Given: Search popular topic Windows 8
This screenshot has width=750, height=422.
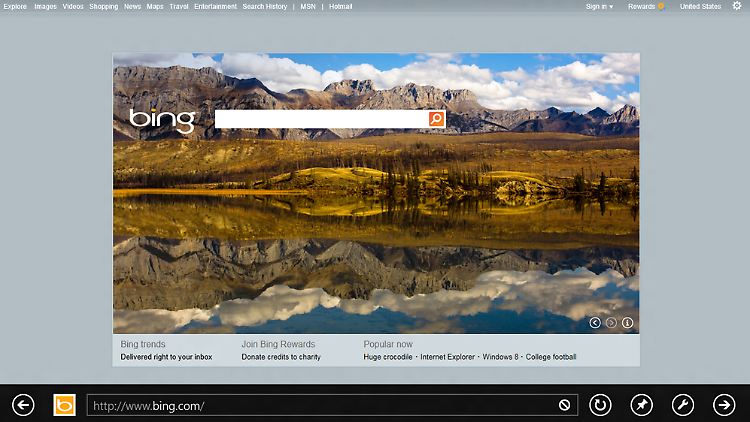Looking at the screenshot, I should 500,357.
